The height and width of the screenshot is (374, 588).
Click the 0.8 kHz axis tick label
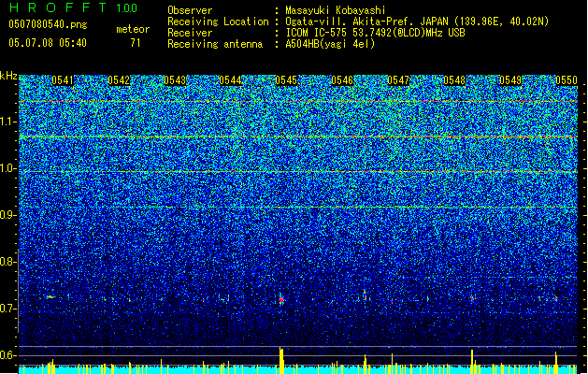coord(7,262)
